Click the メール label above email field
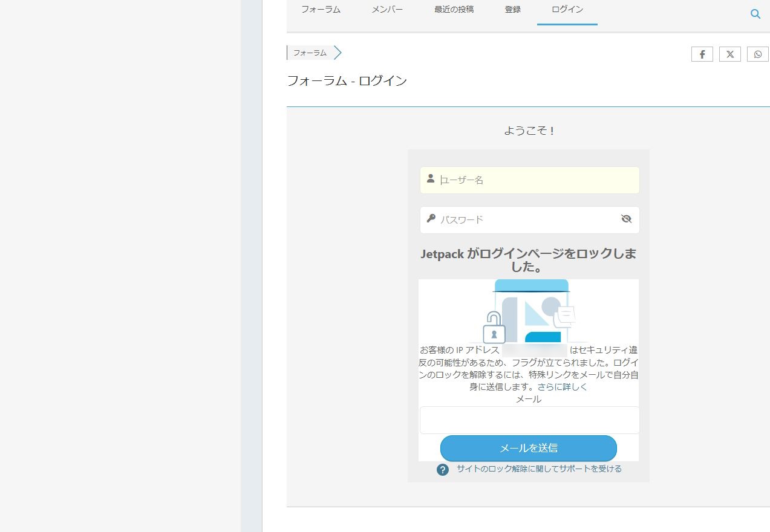The image size is (770, 532). point(529,399)
